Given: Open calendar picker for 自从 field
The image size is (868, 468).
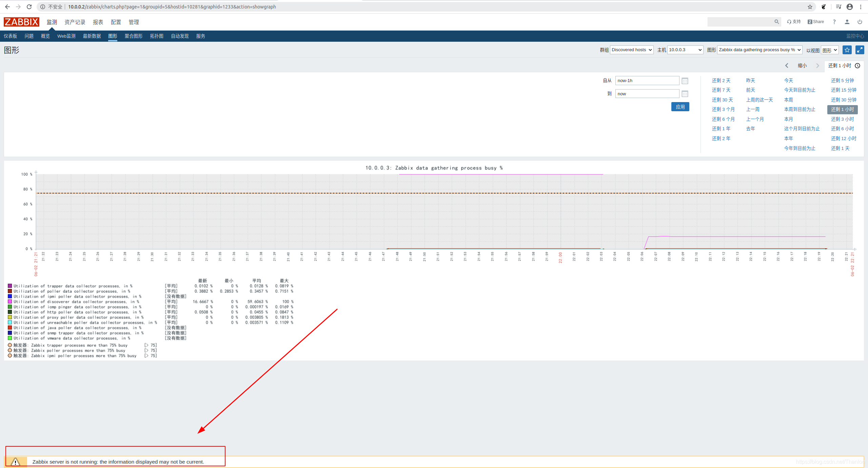Looking at the screenshot, I should point(685,81).
